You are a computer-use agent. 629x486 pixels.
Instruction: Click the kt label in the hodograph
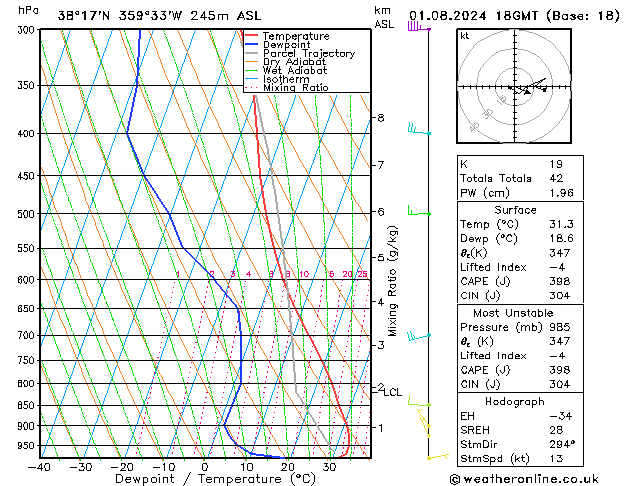465,36
